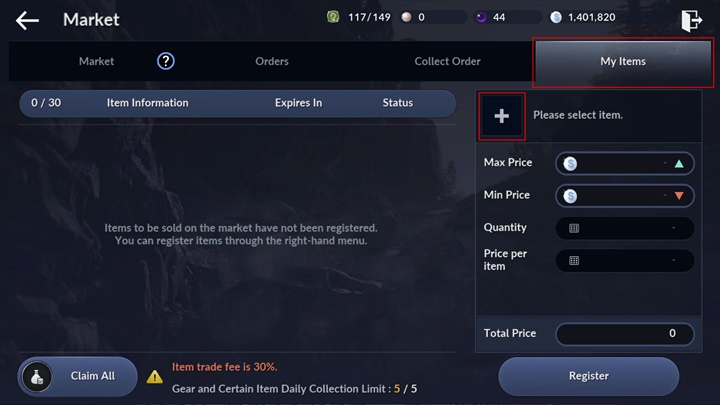
Task: Open the Orders tab
Action: (272, 61)
